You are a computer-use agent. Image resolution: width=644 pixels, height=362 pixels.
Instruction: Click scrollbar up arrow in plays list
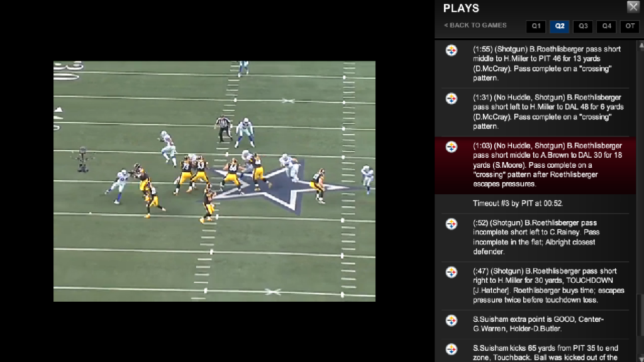[x=641, y=45]
